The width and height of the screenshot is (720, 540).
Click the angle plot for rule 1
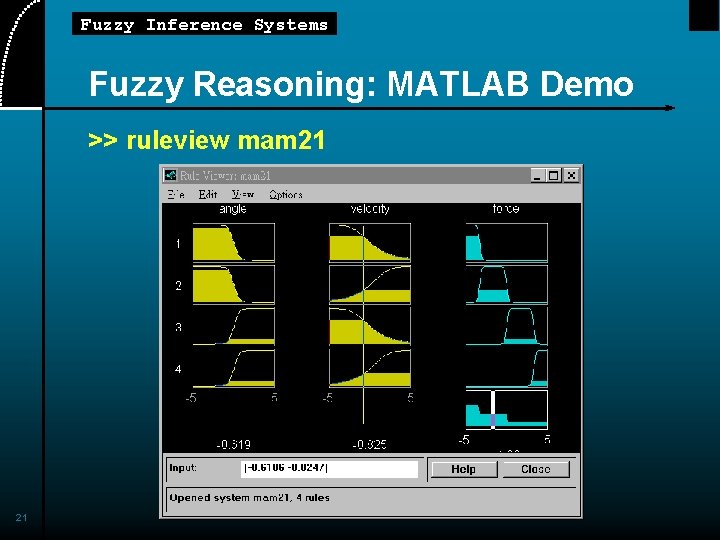(234, 242)
